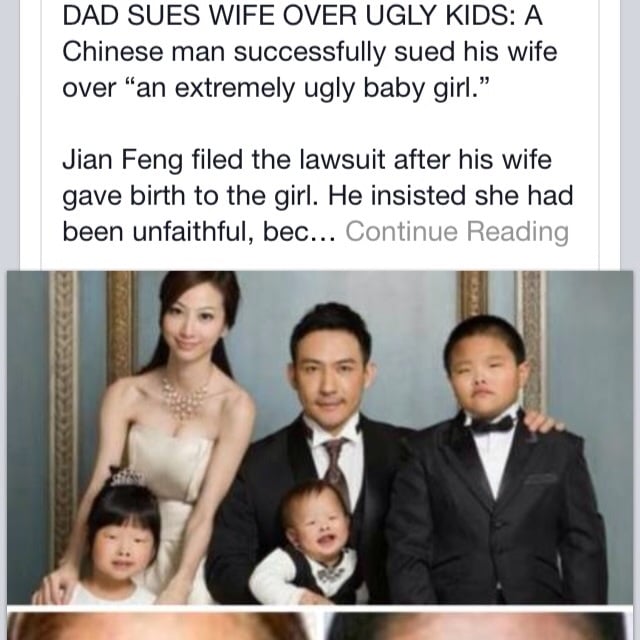The image size is (640, 640).
Task: Tap the smiling baby in the vest
Action: point(310,543)
